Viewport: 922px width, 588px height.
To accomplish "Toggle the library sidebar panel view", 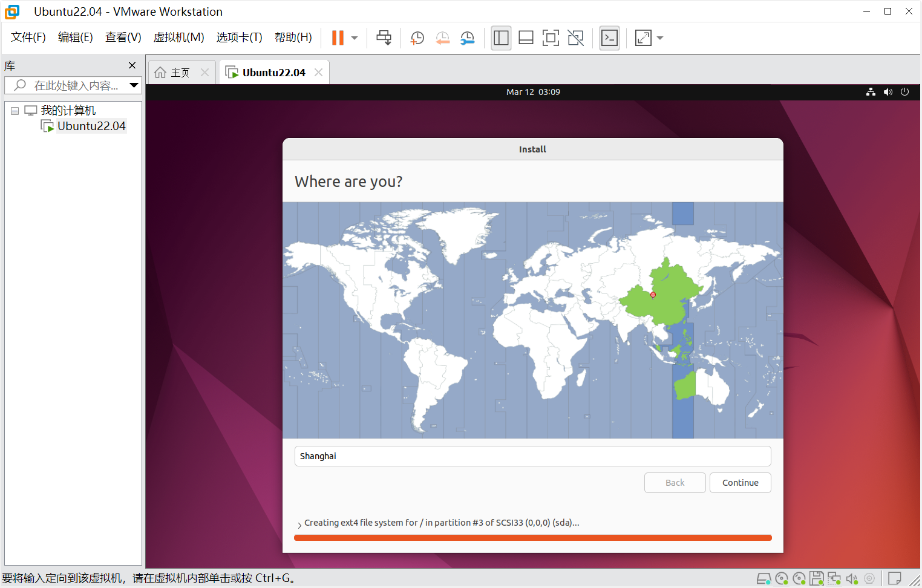I will click(x=501, y=38).
